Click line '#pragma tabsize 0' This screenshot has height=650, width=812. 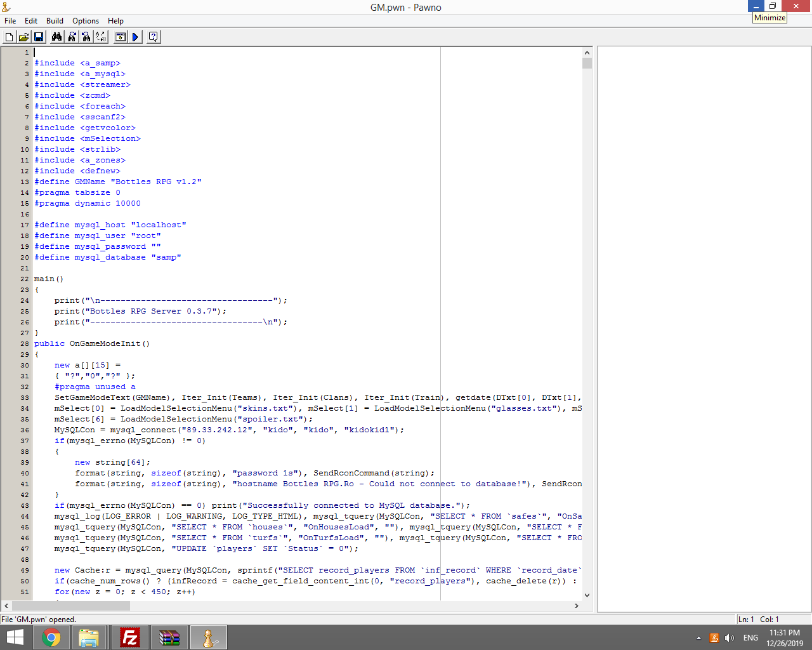(x=77, y=192)
